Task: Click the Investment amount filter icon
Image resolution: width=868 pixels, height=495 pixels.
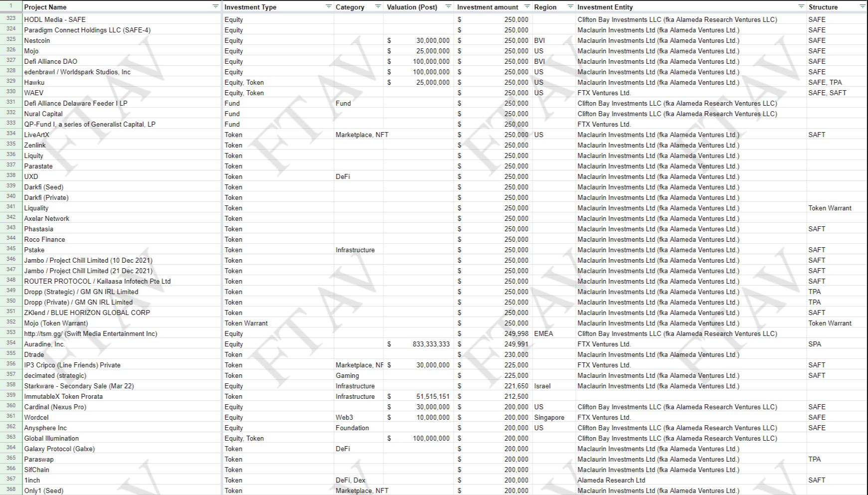Action: pos(527,7)
